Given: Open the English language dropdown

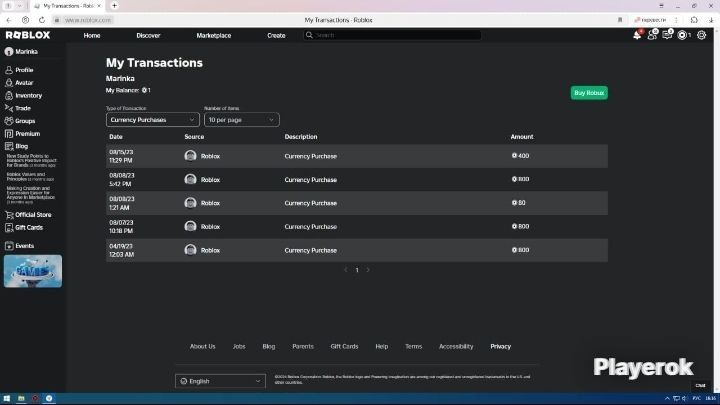Looking at the screenshot, I should 220,381.
